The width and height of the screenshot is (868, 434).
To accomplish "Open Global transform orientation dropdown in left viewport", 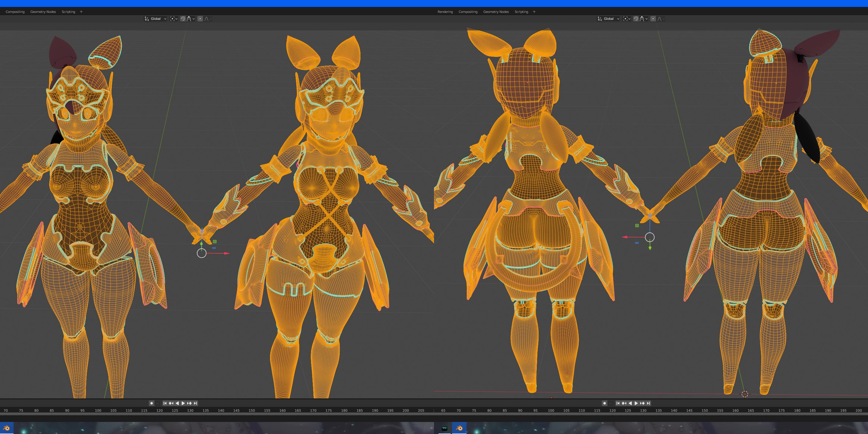I will pyautogui.click(x=156, y=19).
